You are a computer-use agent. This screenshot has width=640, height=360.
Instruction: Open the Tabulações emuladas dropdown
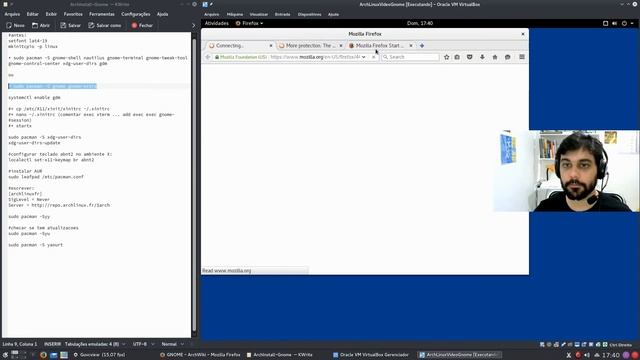95,344
